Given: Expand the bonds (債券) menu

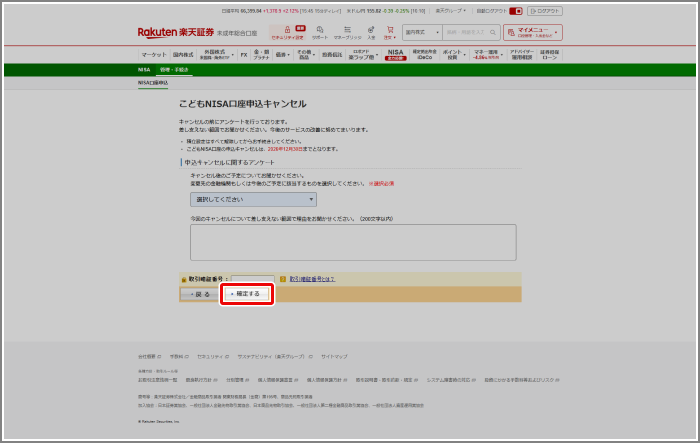Looking at the screenshot, I should coord(282,54).
